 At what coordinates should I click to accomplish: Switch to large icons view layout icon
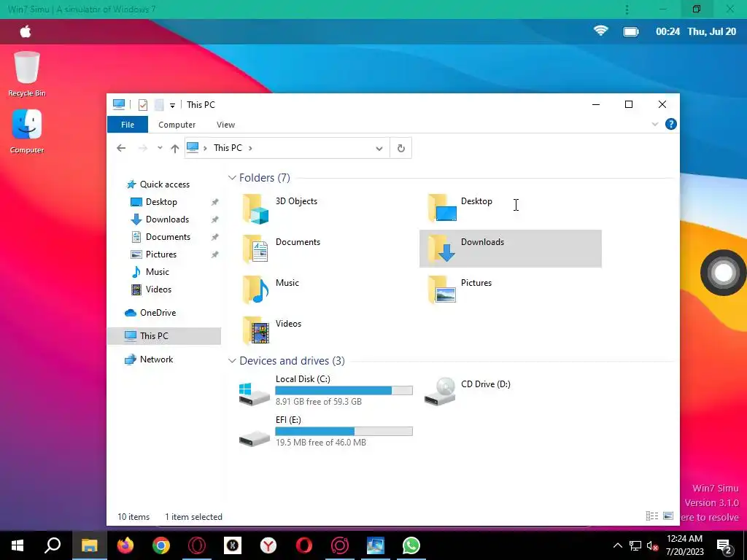coord(668,516)
